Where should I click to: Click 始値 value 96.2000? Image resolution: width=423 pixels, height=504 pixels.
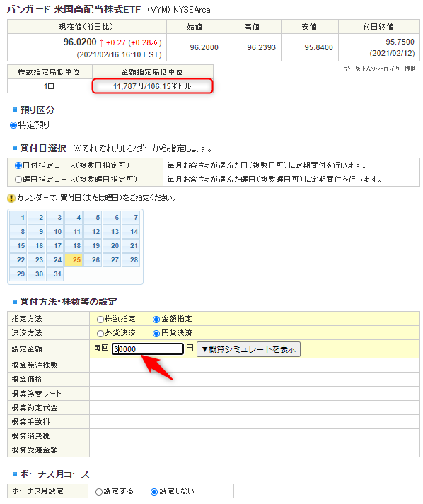click(204, 47)
